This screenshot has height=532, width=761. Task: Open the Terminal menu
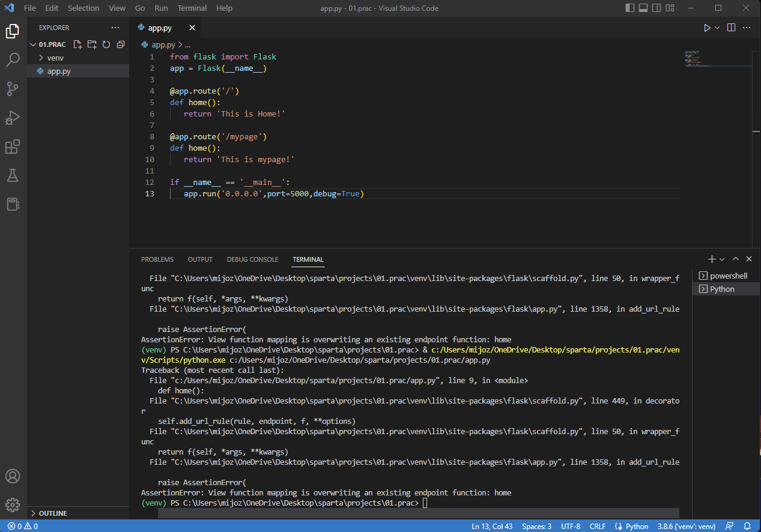point(192,8)
